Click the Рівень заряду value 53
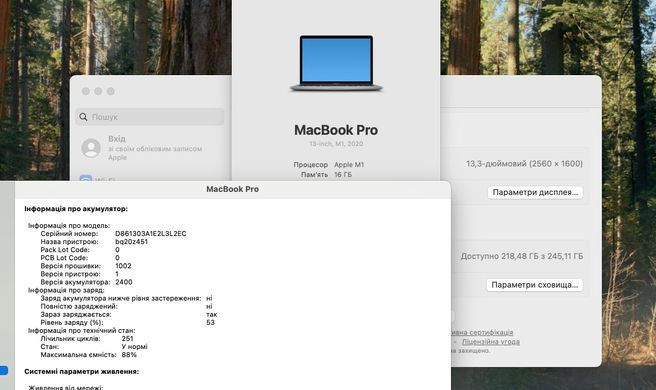Image resolution: width=656 pixels, height=390 pixels. (x=210, y=322)
